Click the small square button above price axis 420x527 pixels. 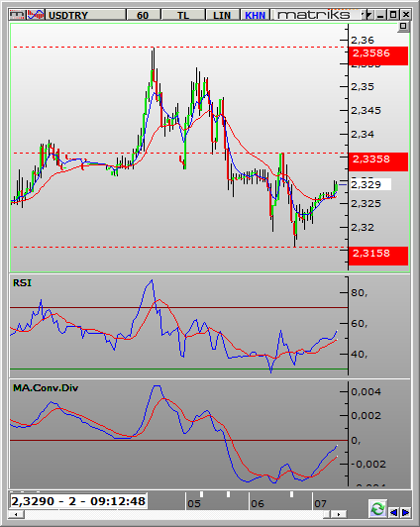click(403, 26)
